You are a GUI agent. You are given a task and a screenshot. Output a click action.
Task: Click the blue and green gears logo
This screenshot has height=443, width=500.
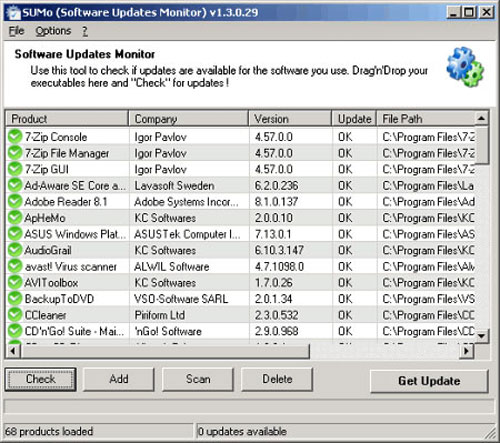tap(465, 67)
